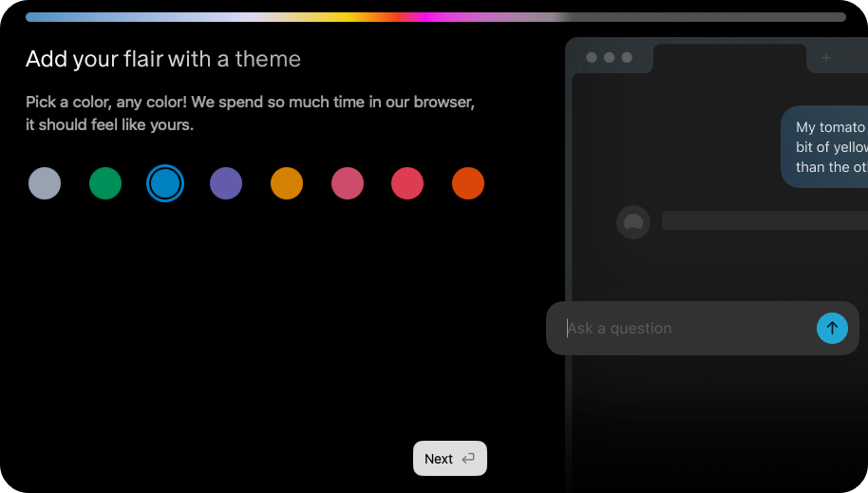Choose the blue theme swatch
868x493 pixels.
click(165, 183)
